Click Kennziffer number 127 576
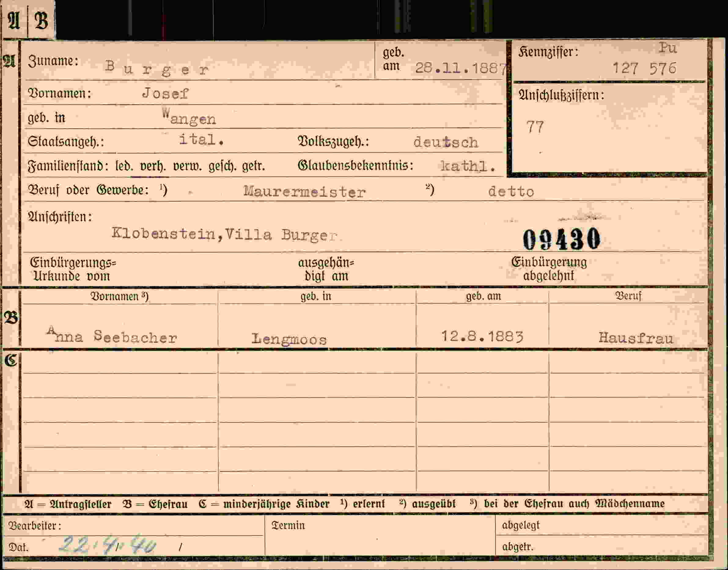728x570 pixels. tap(645, 68)
